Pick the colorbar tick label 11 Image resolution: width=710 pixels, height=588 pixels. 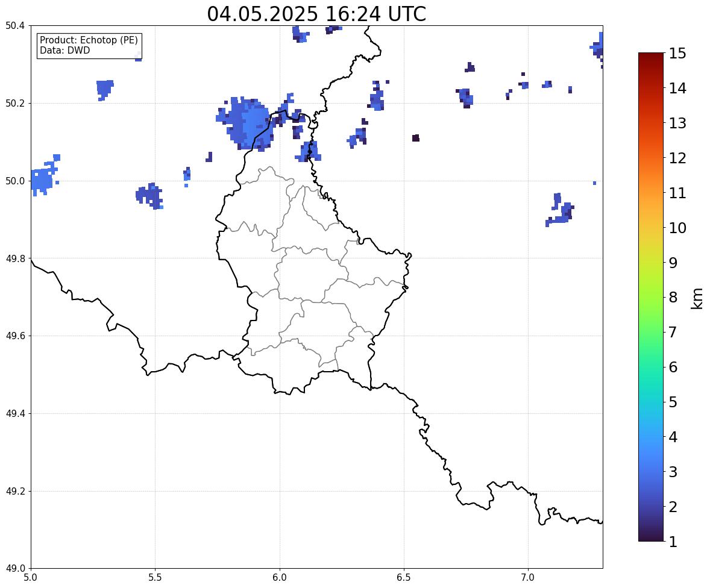coord(677,193)
